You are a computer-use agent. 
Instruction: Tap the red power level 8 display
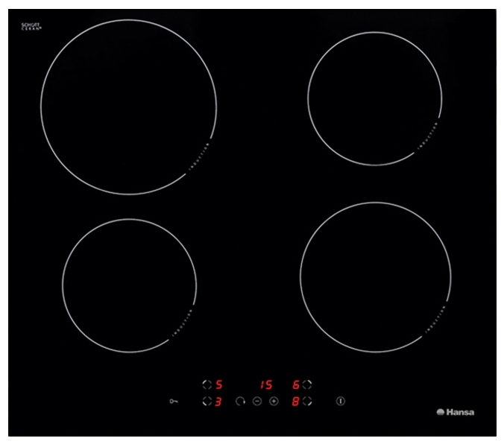295,402
